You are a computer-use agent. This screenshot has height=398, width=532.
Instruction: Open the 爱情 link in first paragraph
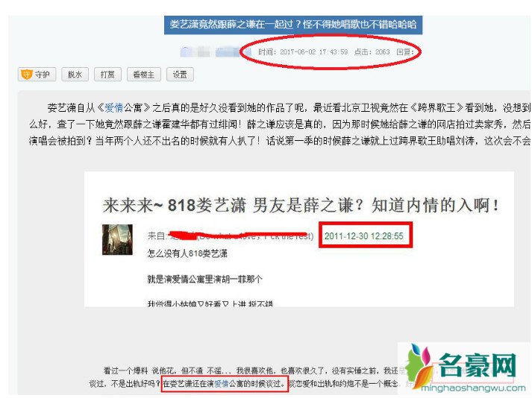pyautogui.click(x=113, y=108)
